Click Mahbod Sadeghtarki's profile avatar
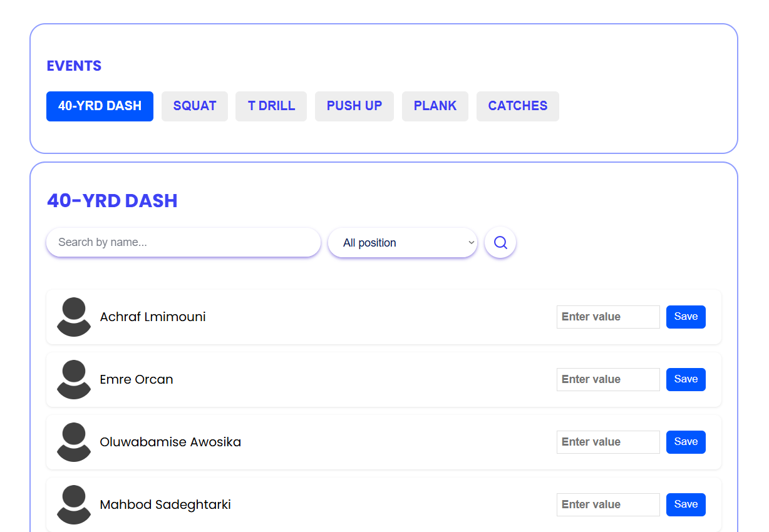 click(74, 504)
